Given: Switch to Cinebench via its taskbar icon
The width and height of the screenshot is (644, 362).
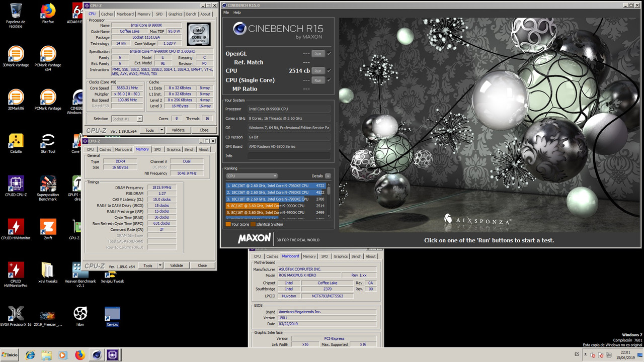Looking at the screenshot, I should tap(96, 355).
